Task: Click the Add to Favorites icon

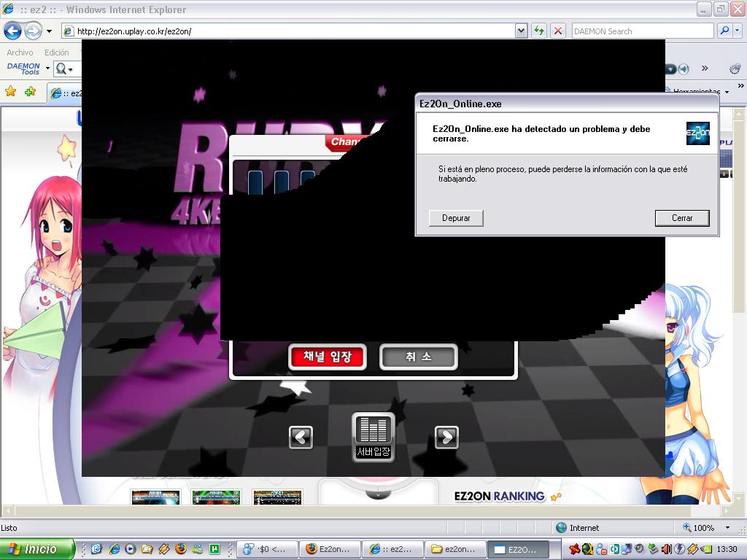Action: [x=30, y=91]
